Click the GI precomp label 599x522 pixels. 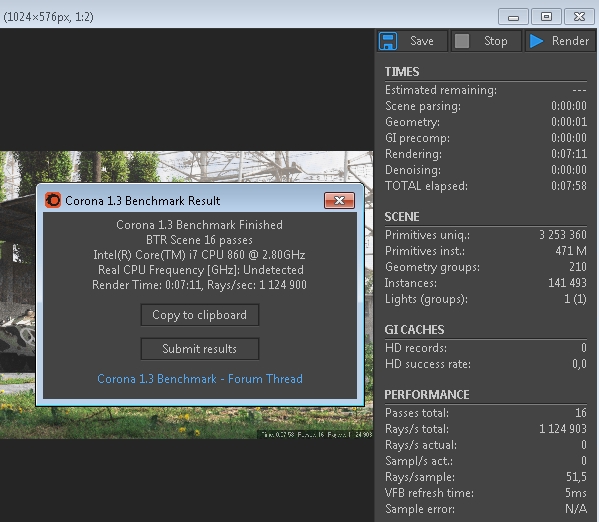coord(417,138)
